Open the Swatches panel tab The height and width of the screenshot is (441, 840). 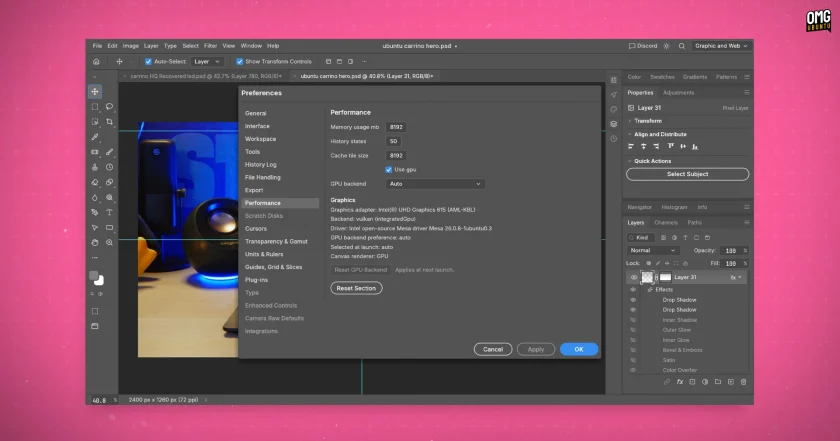click(x=662, y=77)
